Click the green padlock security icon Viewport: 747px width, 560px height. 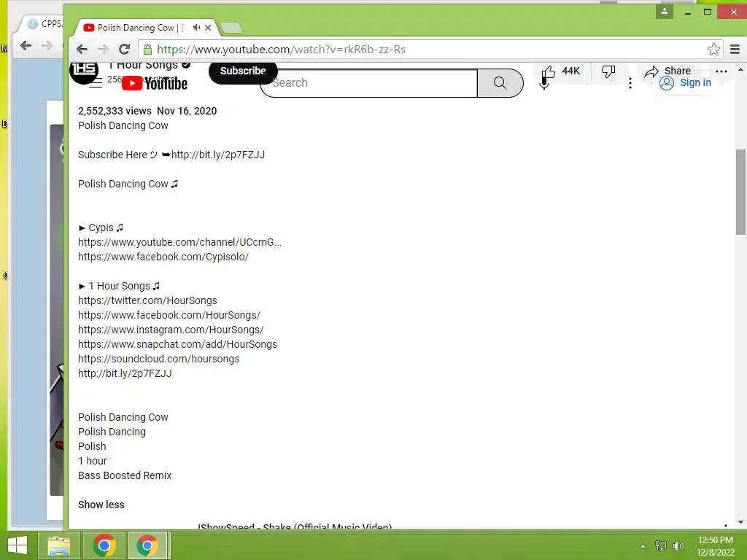(x=147, y=49)
